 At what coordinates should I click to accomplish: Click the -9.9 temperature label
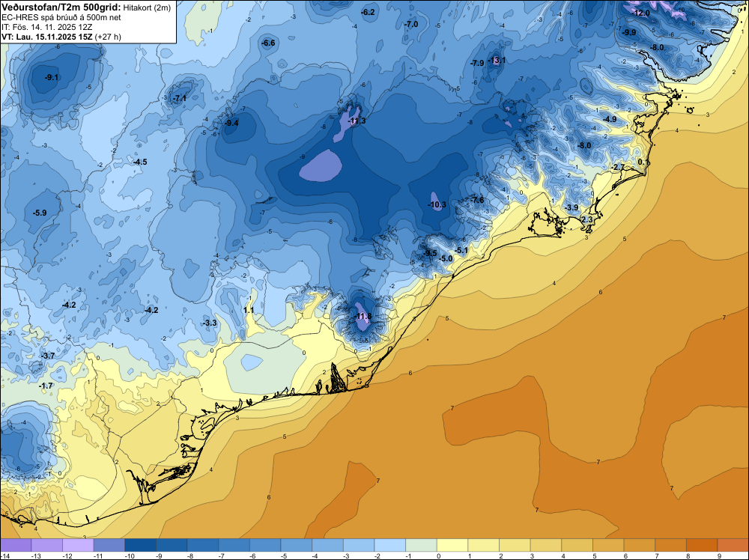point(629,32)
